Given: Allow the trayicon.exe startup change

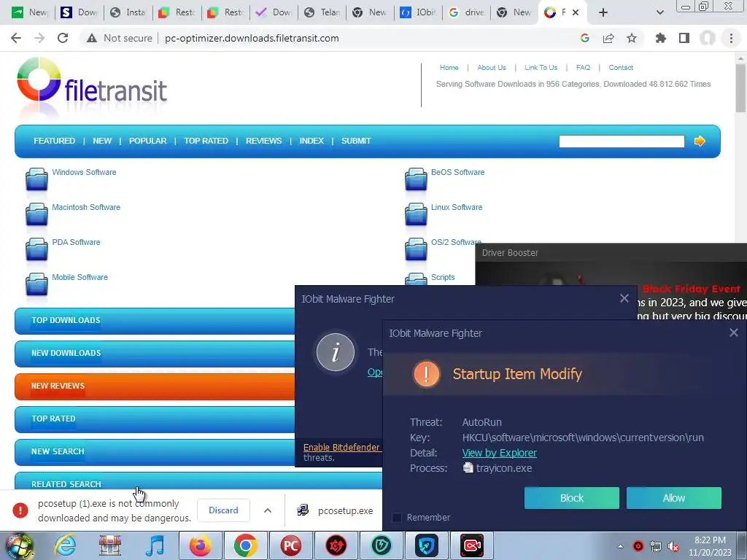Looking at the screenshot, I should coord(673,498).
